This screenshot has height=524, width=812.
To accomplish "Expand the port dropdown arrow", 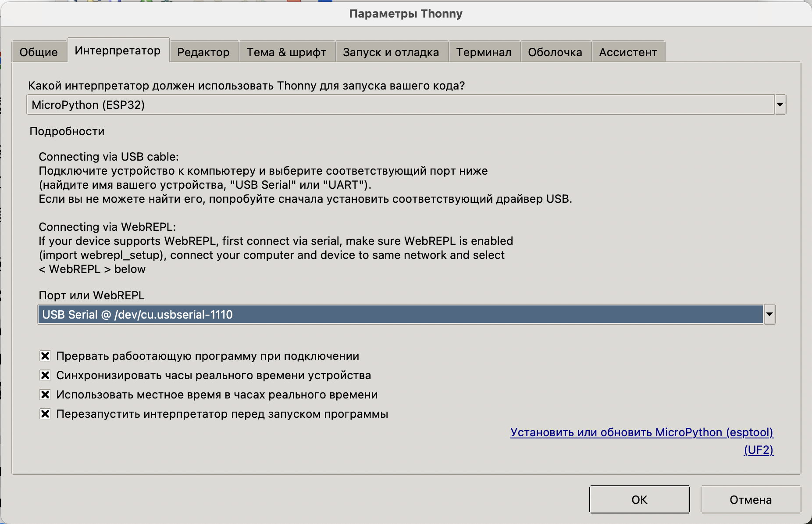I will pyautogui.click(x=769, y=315).
